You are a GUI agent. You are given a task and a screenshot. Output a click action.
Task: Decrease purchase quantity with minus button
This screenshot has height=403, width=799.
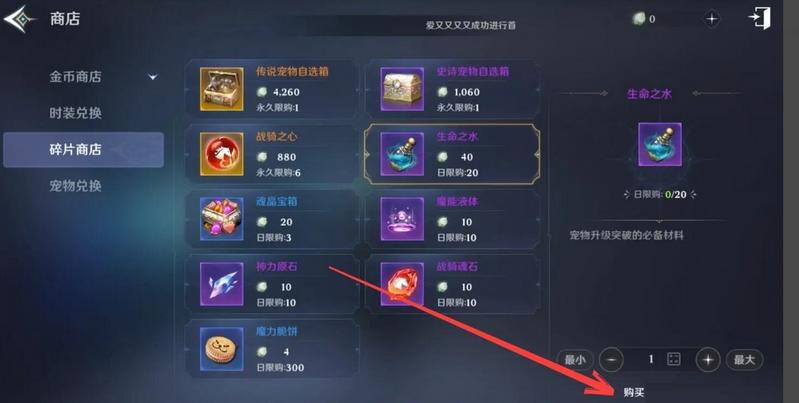(x=611, y=360)
